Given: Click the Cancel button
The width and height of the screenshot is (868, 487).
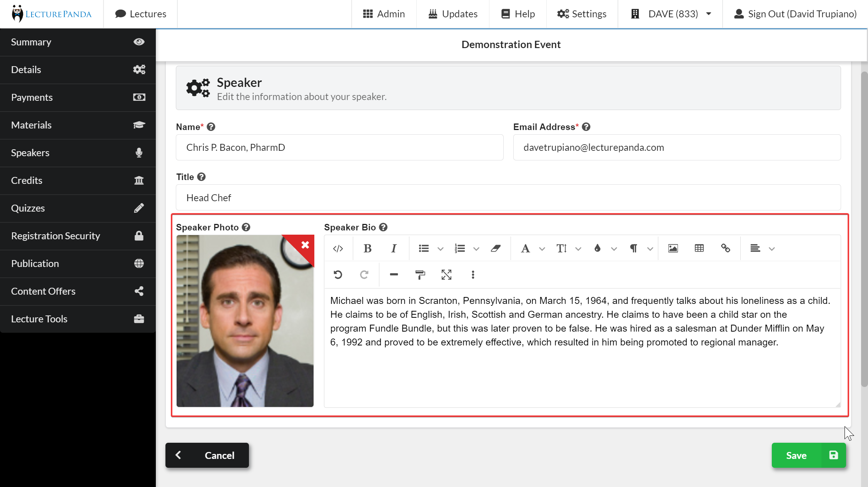Looking at the screenshot, I should [207, 455].
